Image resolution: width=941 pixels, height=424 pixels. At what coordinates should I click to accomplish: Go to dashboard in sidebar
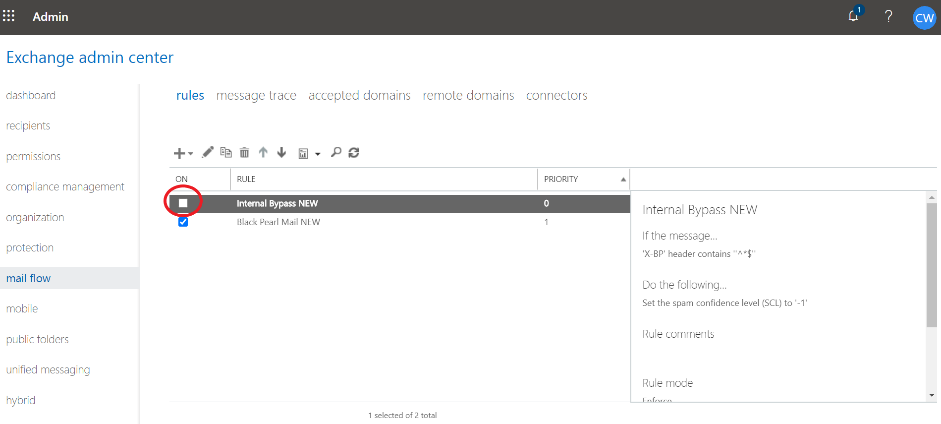click(x=31, y=95)
